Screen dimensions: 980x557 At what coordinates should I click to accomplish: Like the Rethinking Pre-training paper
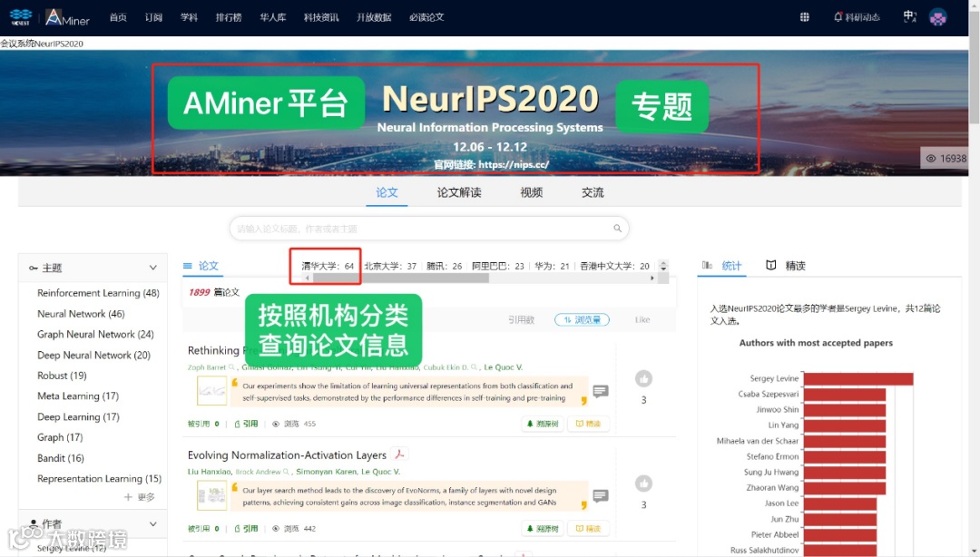tap(643, 378)
